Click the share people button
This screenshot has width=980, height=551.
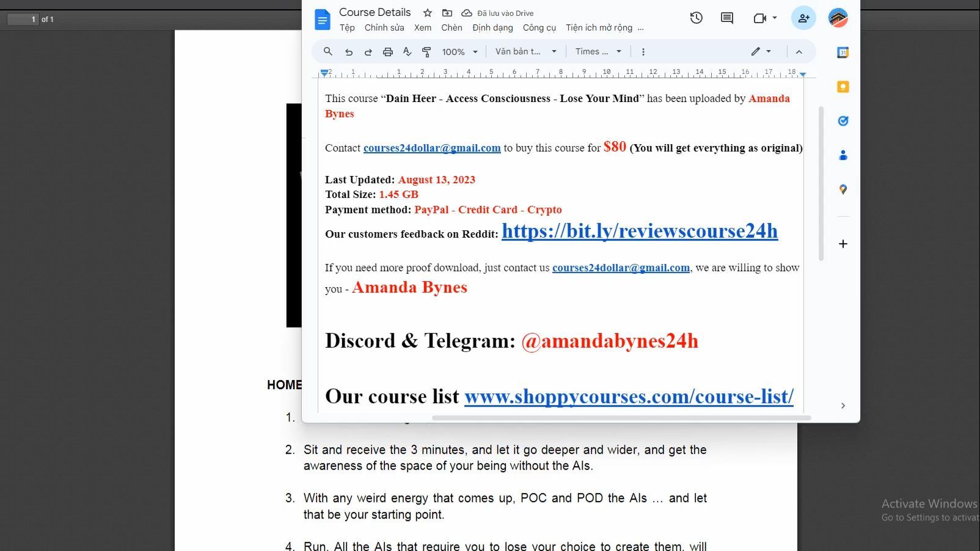(x=803, y=18)
